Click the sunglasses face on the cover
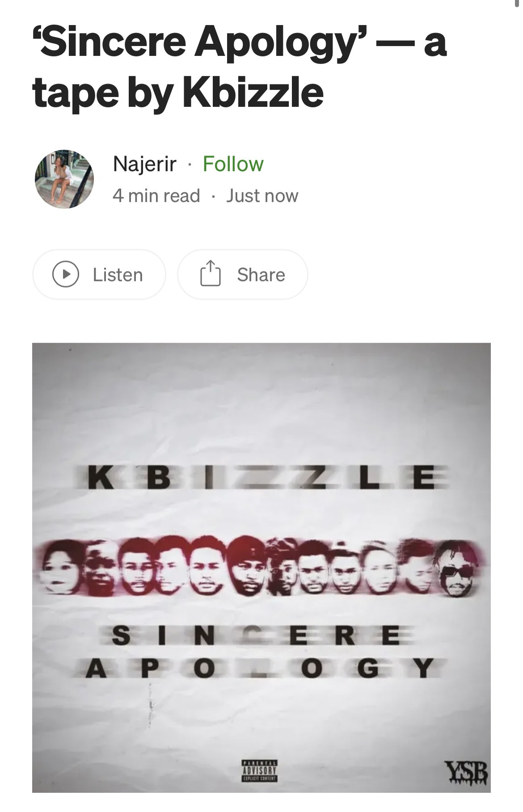 [457, 568]
